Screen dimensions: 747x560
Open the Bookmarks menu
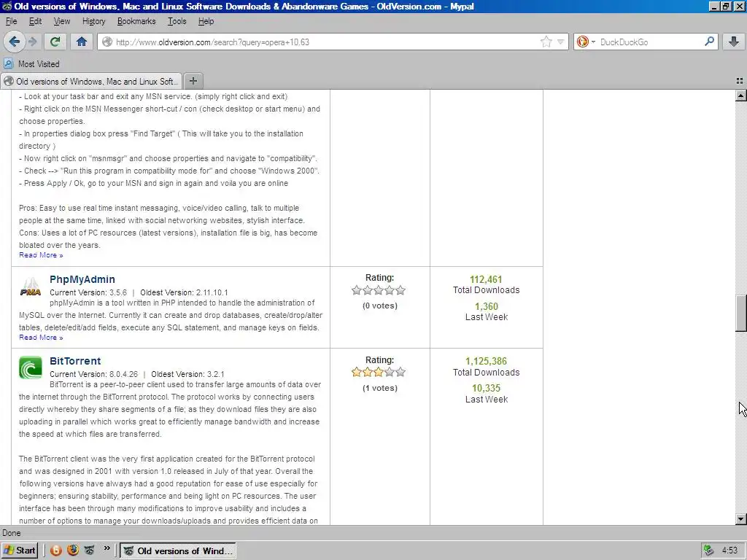[x=136, y=21]
